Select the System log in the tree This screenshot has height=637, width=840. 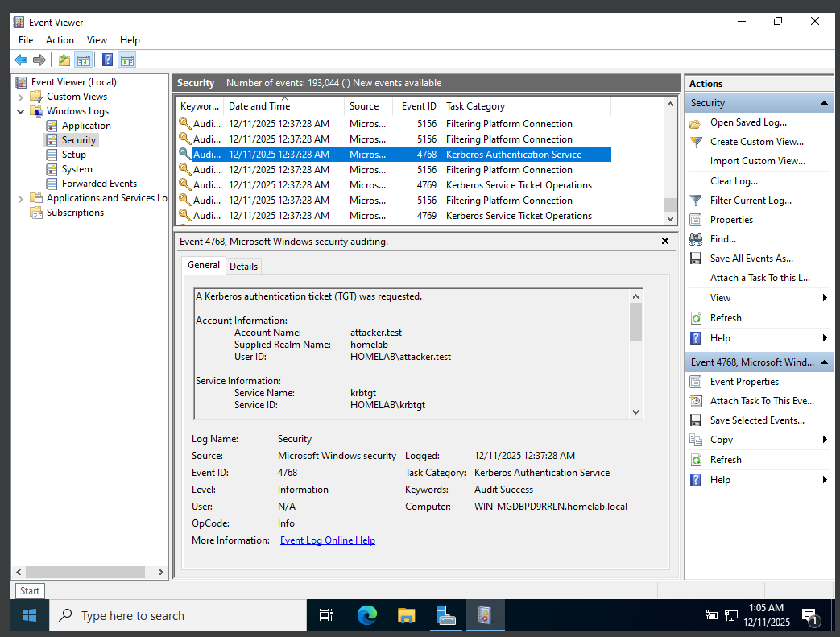77,169
